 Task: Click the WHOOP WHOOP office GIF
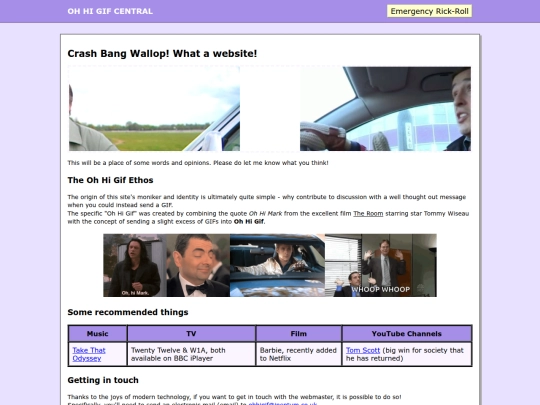[381, 265]
